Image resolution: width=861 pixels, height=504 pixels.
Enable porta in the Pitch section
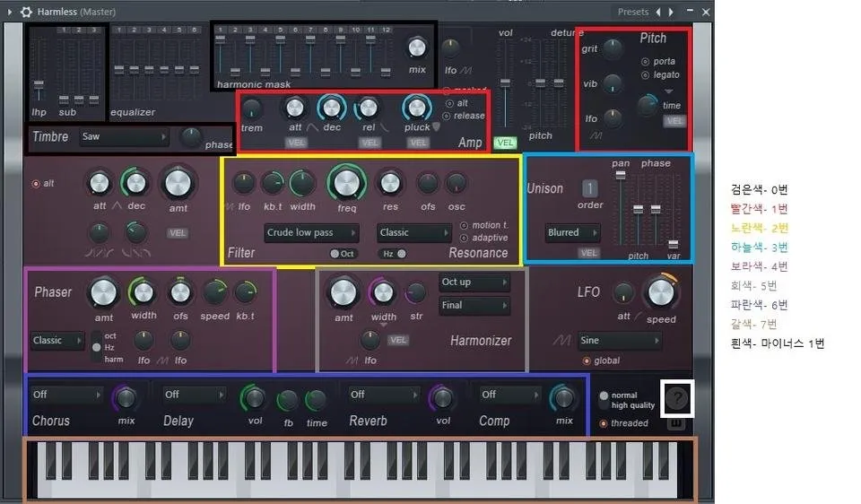[x=645, y=62]
